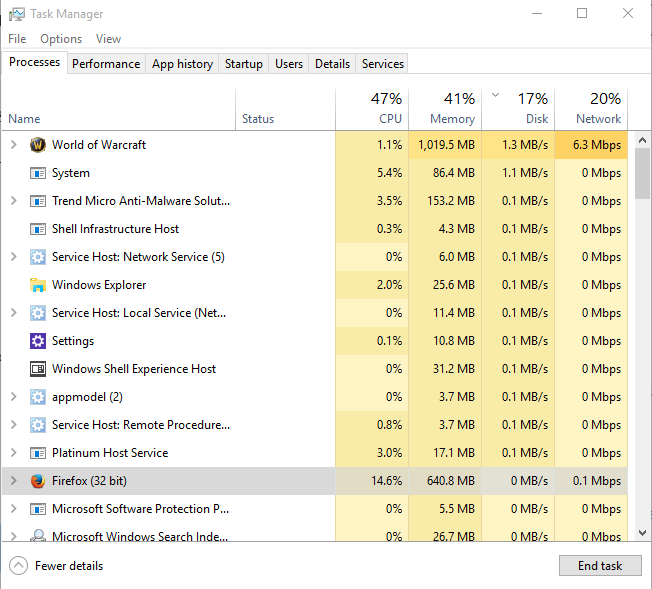Viewport: 652px width, 589px height.
Task: Expand the appmodel (2) group
Action: coord(14,397)
